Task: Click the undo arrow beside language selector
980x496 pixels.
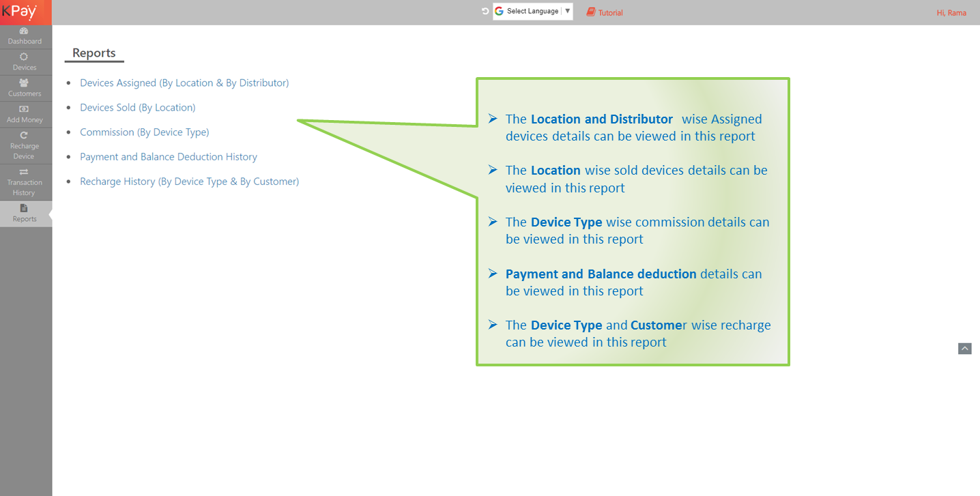Action: pos(485,12)
